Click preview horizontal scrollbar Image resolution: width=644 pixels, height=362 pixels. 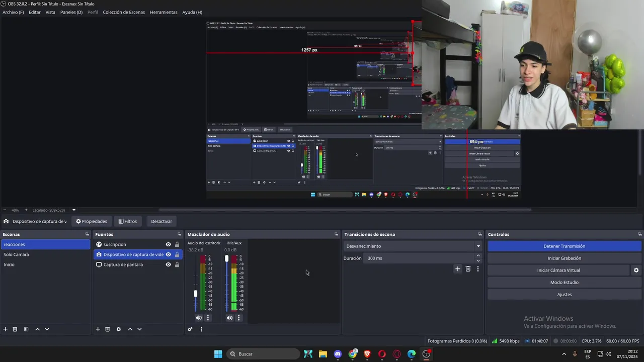tap(345, 210)
